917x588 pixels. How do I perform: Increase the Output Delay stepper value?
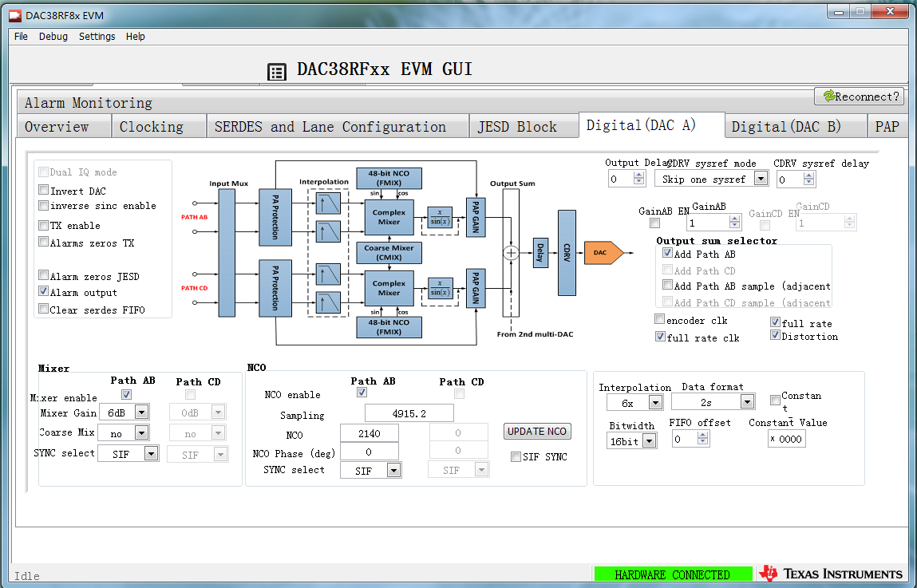pos(639,176)
